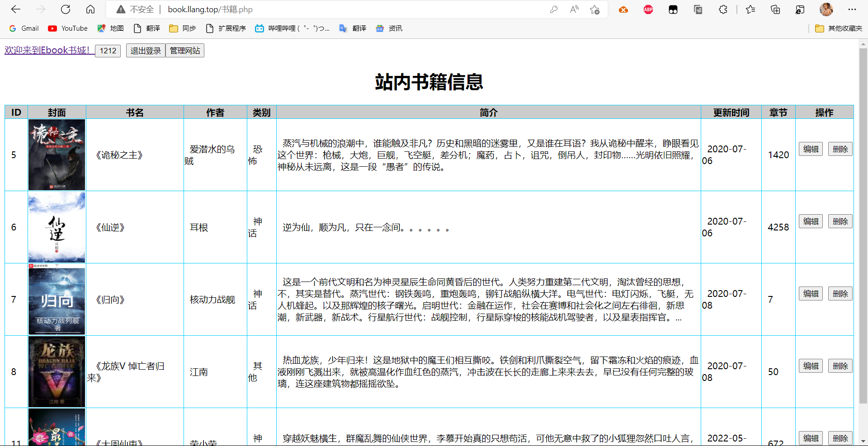Select the author name 耳根
868x446 pixels.
click(199, 227)
